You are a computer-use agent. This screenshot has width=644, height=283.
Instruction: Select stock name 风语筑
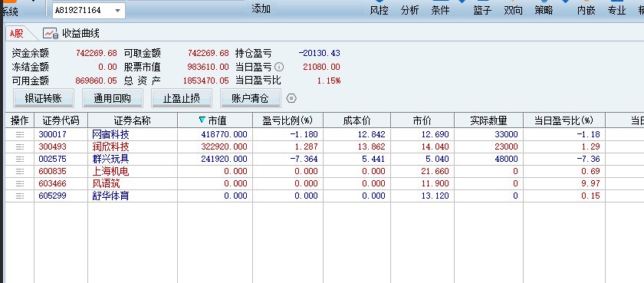pos(106,183)
